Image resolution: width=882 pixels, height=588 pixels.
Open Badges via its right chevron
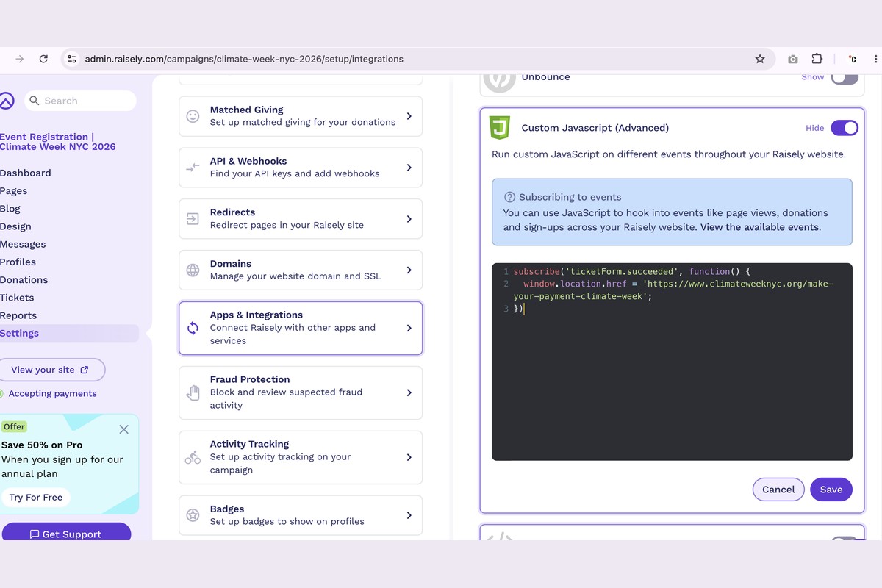409,515
